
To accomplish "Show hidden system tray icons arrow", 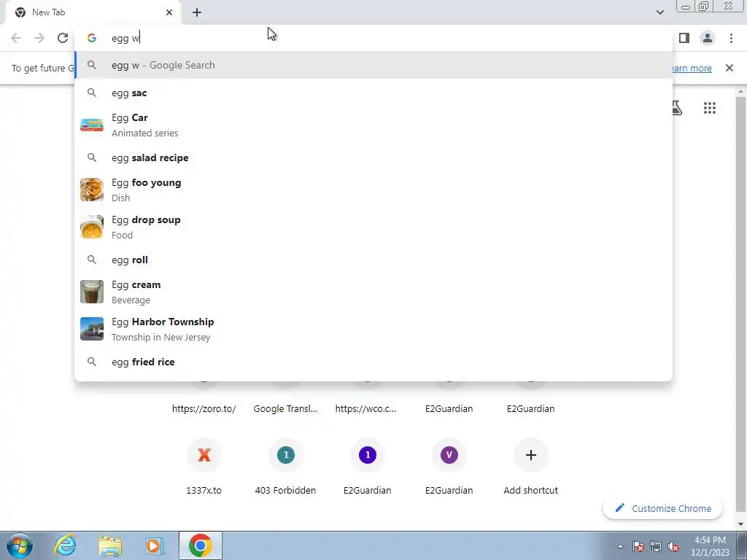I will 620,546.
